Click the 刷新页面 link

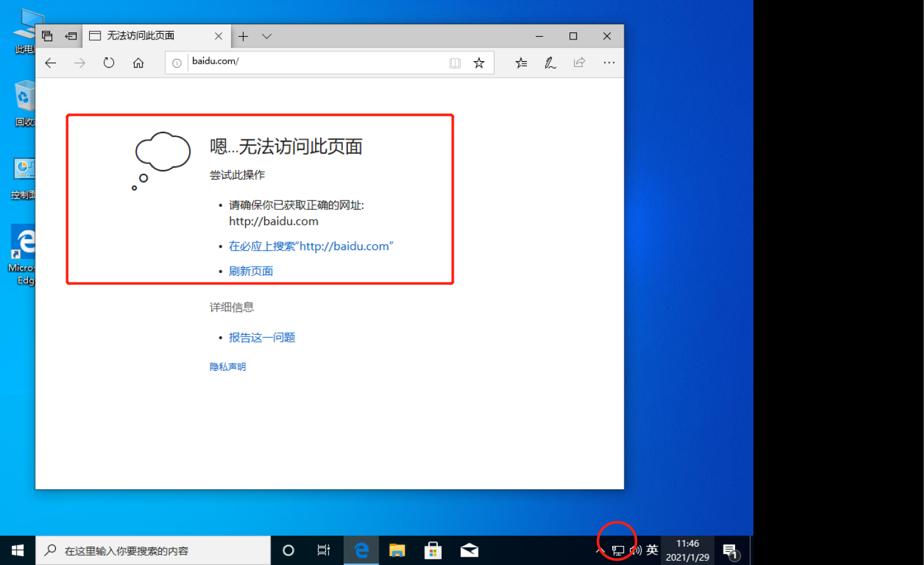coord(251,271)
